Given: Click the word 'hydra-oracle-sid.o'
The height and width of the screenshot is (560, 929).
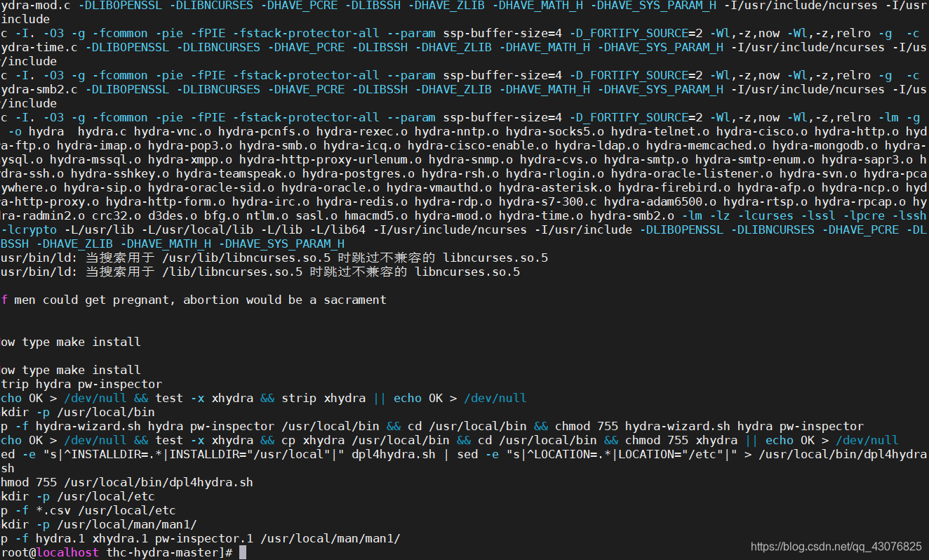Looking at the screenshot, I should point(211,188).
